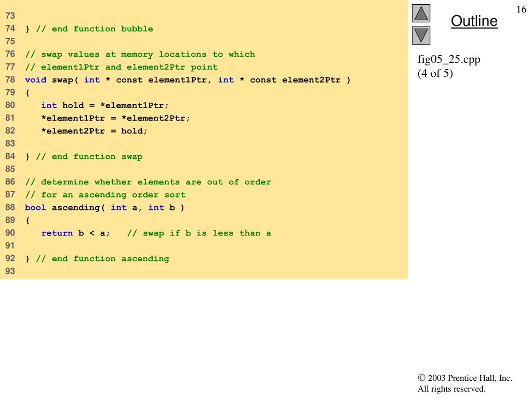Click the end function swap comment
This screenshot has width=532, height=399.
89,157
